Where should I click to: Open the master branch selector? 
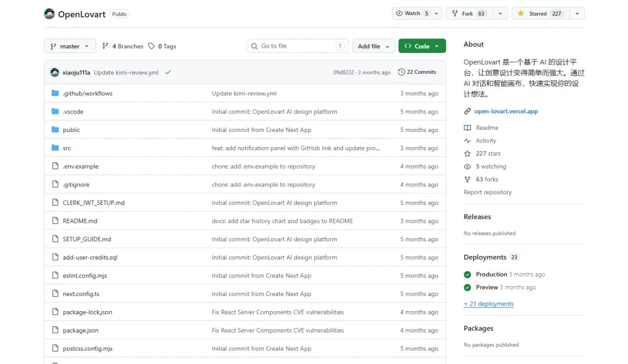click(70, 46)
